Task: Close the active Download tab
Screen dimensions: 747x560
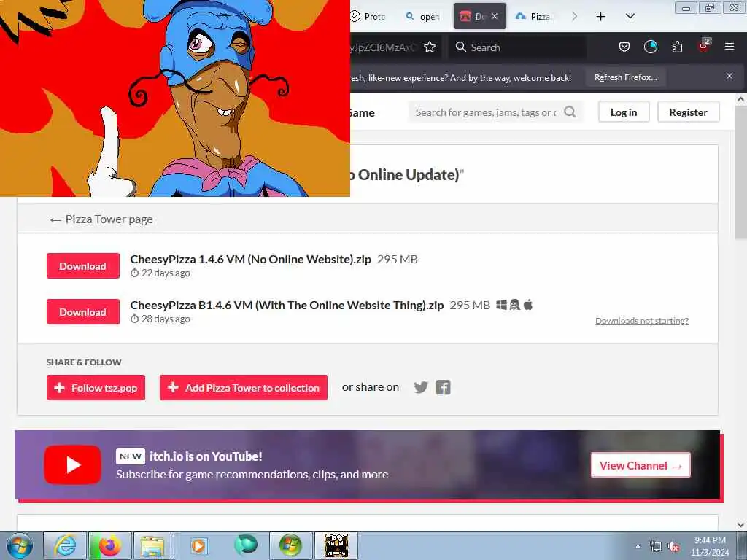Action: click(x=495, y=16)
